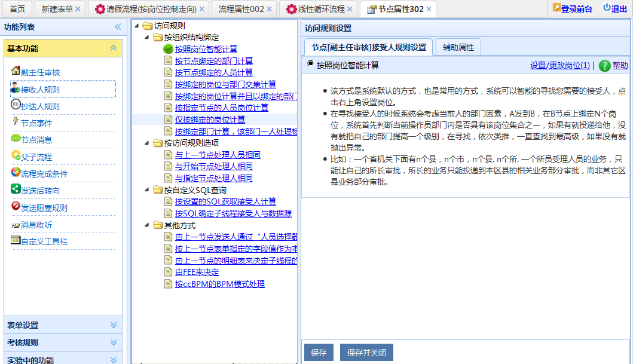The width and height of the screenshot is (633, 364).
Task: Click the document icon beside 按ccBPM的BPM模式处理
Action: pyautogui.click(x=169, y=284)
